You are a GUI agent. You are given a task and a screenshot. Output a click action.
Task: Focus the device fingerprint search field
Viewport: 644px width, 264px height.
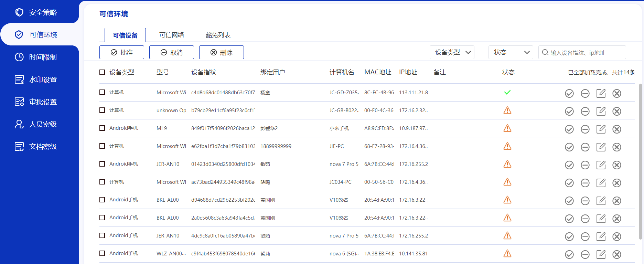(582, 52)
